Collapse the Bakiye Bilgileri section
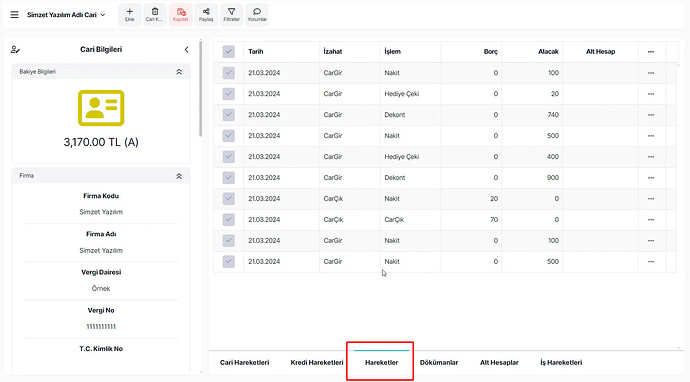The height and width of the screenshot is (382, 690). (179, 72)
